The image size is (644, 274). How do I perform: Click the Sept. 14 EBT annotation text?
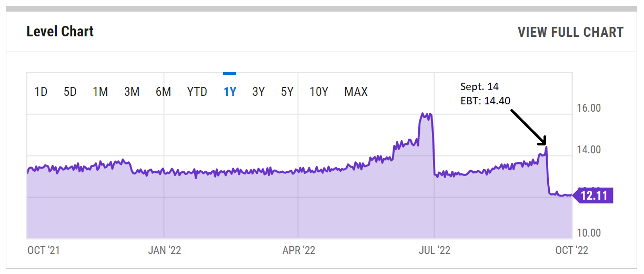[x=485, y=93]
